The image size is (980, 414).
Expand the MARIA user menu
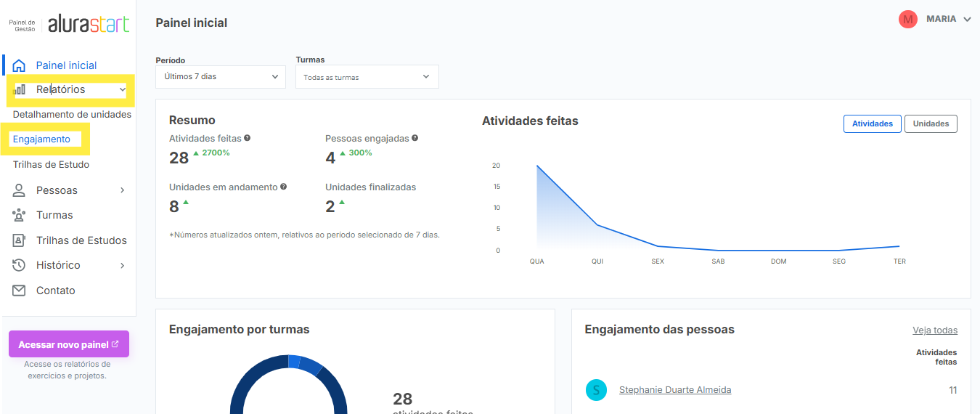(966, 20)
